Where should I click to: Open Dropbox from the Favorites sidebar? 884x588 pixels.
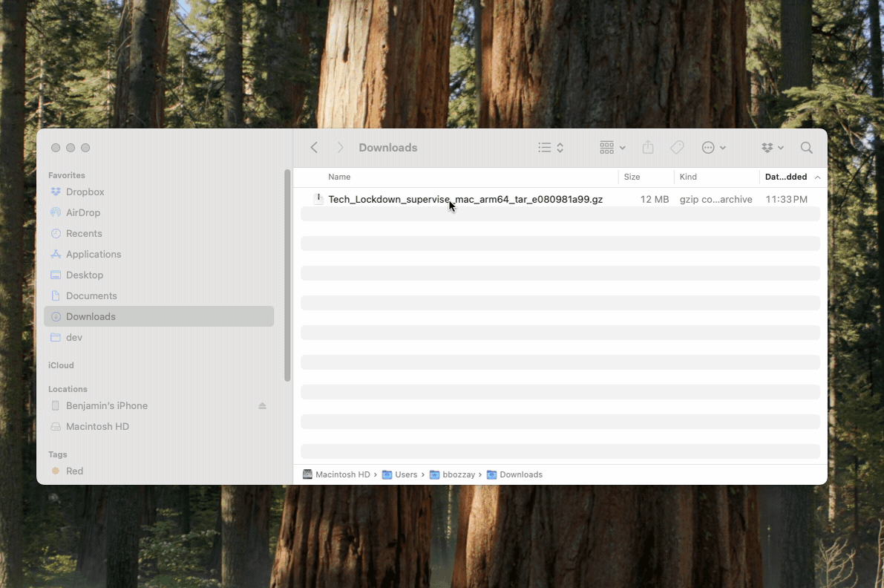(84, 192)
